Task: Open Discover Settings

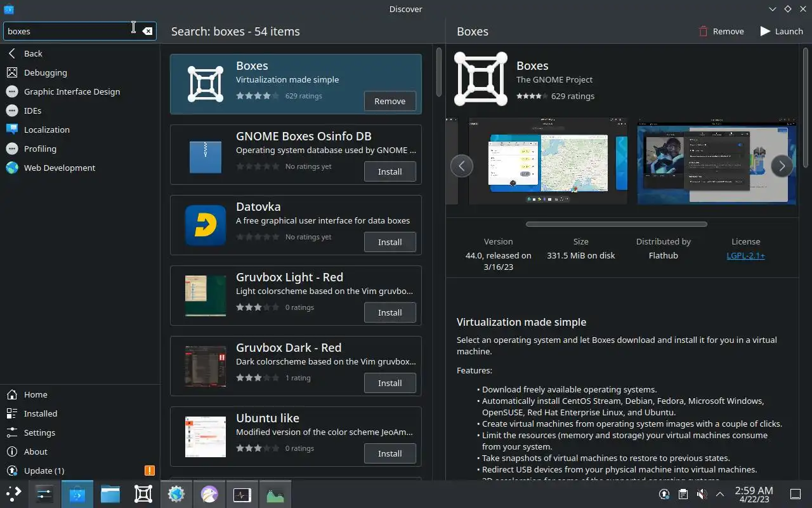Action: (x=80, y=432)
